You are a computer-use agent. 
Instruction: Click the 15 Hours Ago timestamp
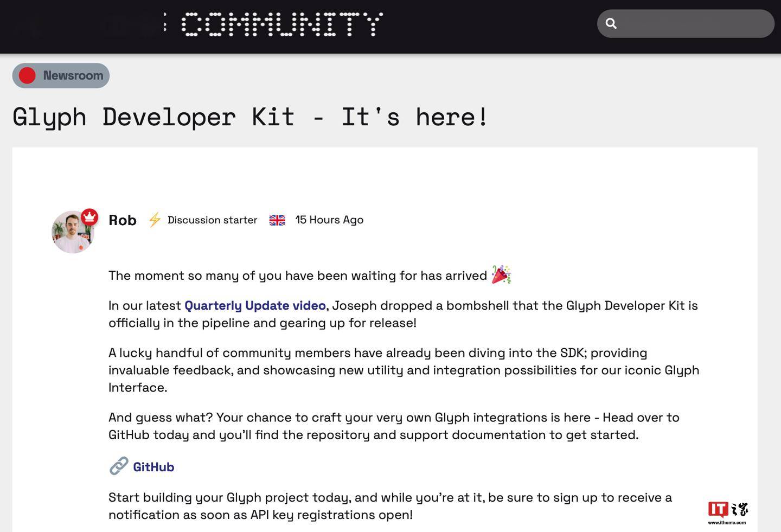tap(329, 220)
